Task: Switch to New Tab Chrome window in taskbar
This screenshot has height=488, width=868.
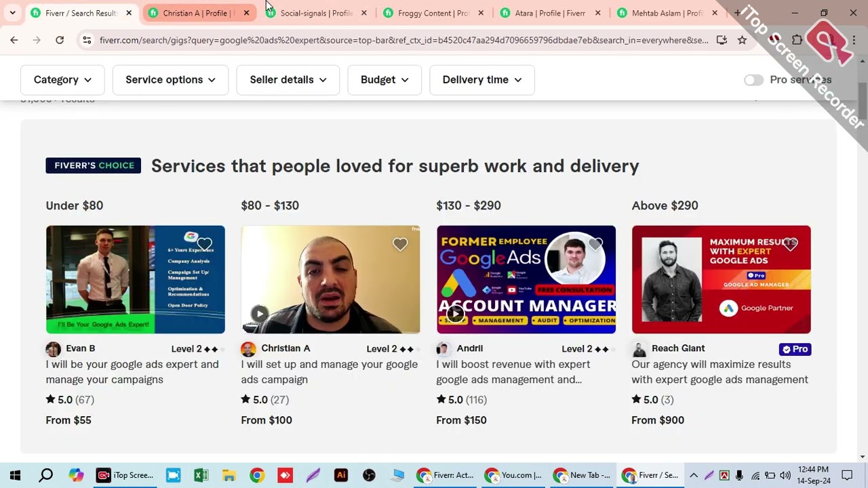Action: point(582,475)
